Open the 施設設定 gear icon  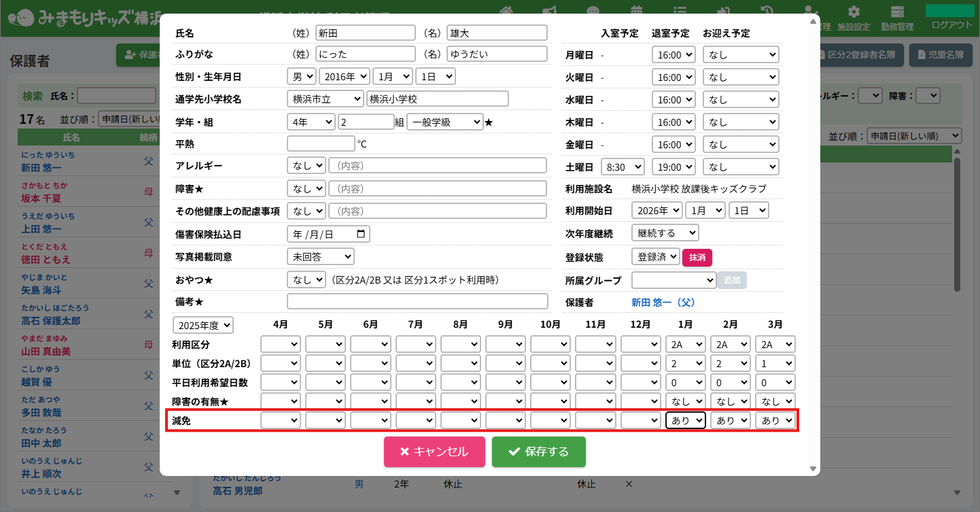click(x=854, y=12)
